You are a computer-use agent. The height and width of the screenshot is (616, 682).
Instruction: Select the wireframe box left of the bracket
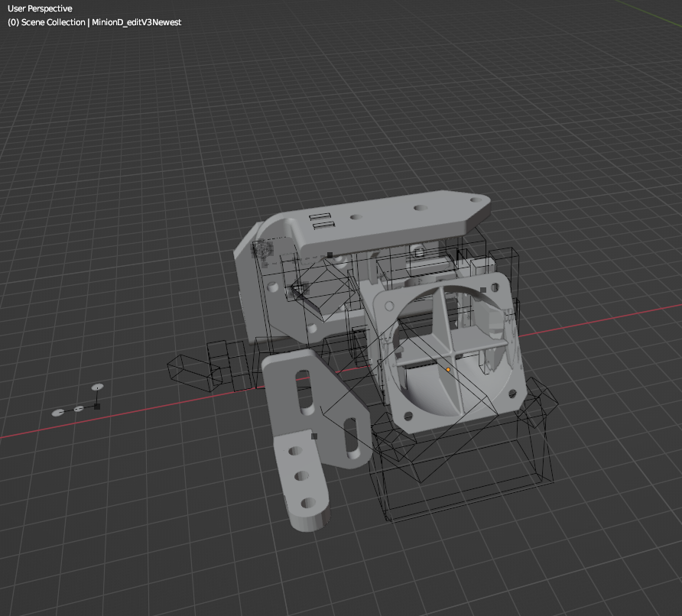pyautogui.click(x=193, y=372)
